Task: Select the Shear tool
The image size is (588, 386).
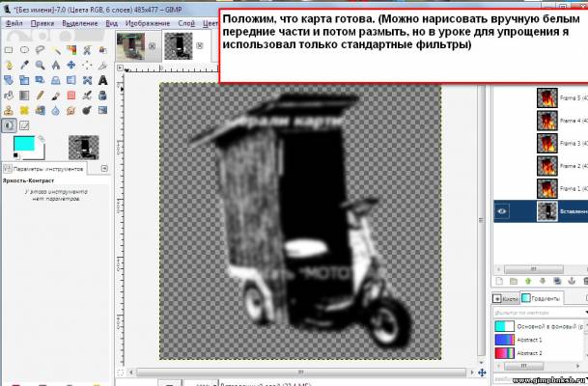Action: [x=41, y=80]
